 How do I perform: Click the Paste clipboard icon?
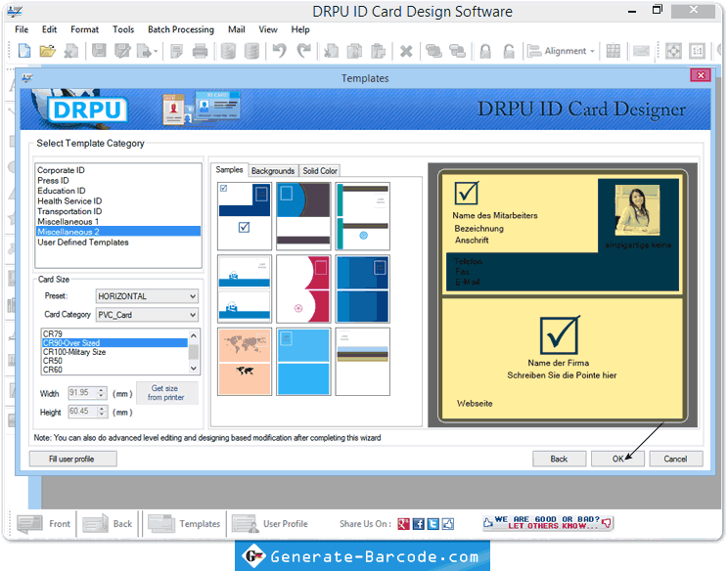379,51
